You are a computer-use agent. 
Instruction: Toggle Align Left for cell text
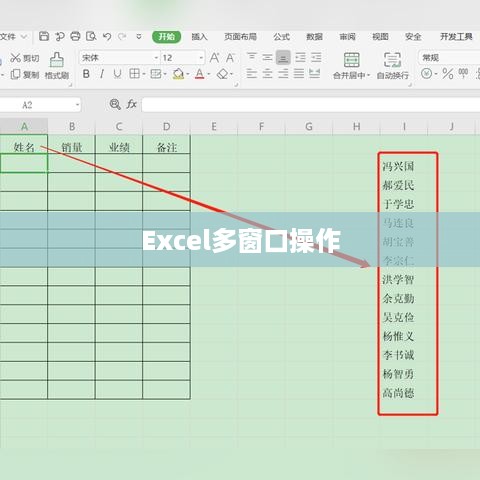point(251,74)
